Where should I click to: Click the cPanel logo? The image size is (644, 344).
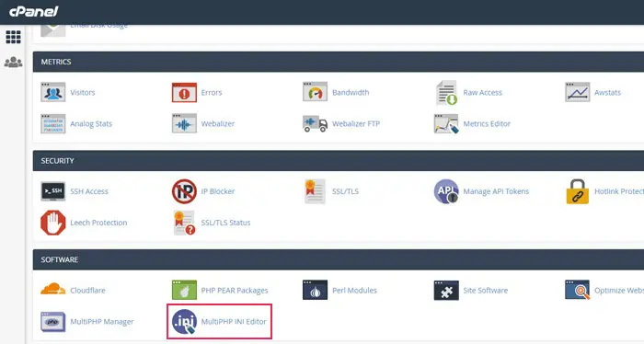click(x=34, y=11)
